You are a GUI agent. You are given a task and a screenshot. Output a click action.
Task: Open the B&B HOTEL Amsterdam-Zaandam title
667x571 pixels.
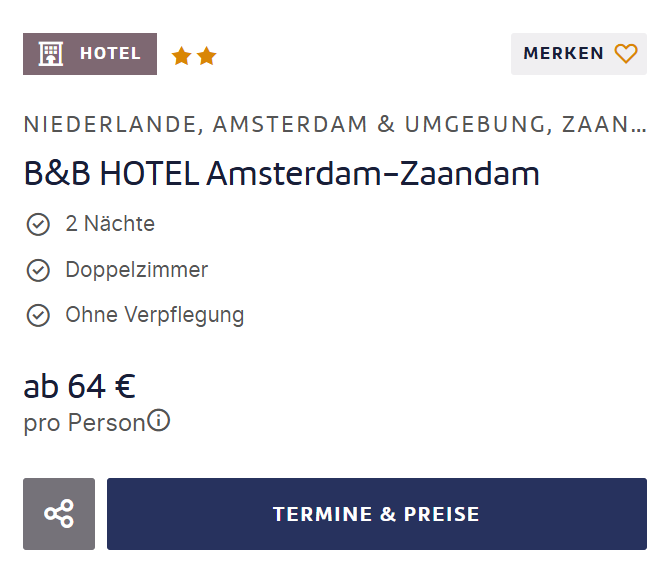tap(282, 174)
